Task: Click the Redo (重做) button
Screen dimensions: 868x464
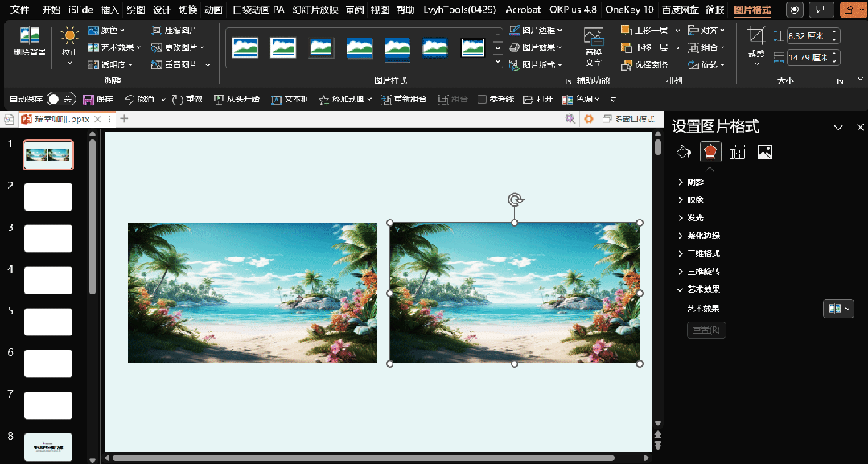Action: tap(187, 99)
